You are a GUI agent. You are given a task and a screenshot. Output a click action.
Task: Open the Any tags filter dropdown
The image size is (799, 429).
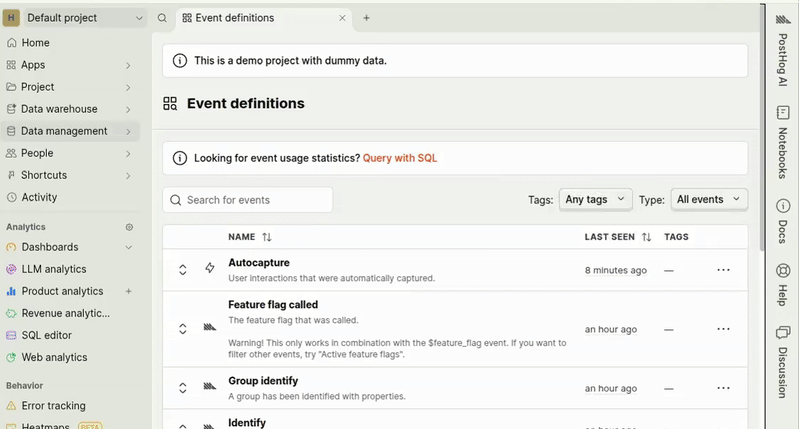tap(595, 199)
